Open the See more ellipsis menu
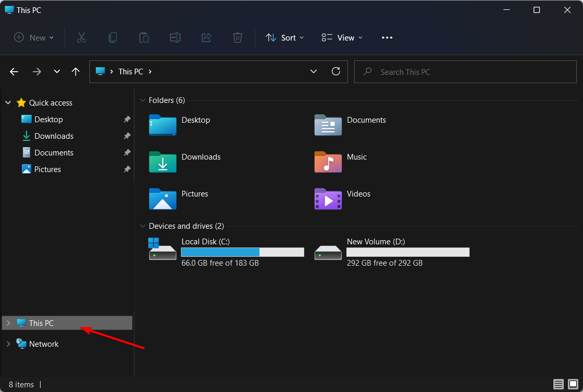The image size is (583, 392). point(387,37)
